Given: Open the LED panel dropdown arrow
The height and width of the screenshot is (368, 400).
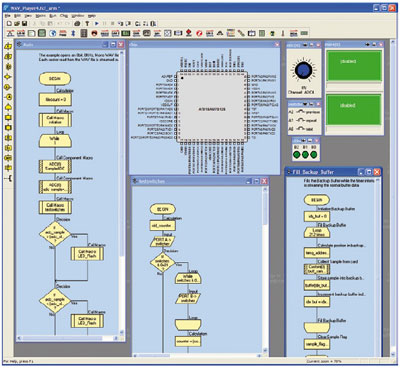Looking at the screenshot, I should click(303, 141).
